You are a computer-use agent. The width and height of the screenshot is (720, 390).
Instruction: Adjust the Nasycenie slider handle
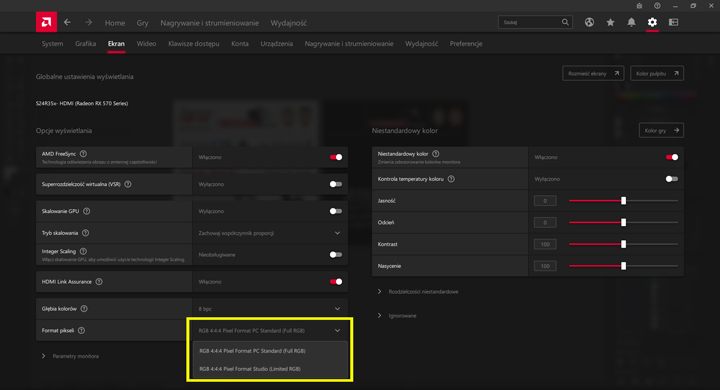point(624,266)
